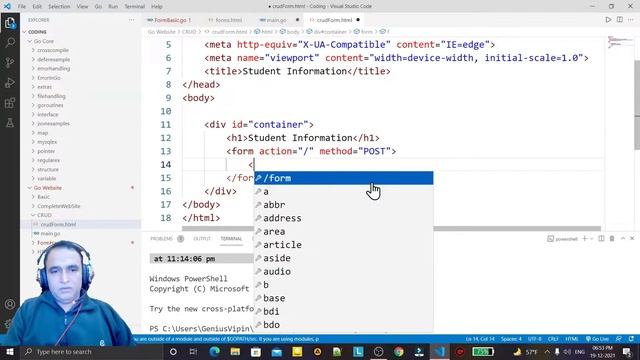Switch to the main.go editor tab
The image size is (640, 360).
tap(276, 20)
